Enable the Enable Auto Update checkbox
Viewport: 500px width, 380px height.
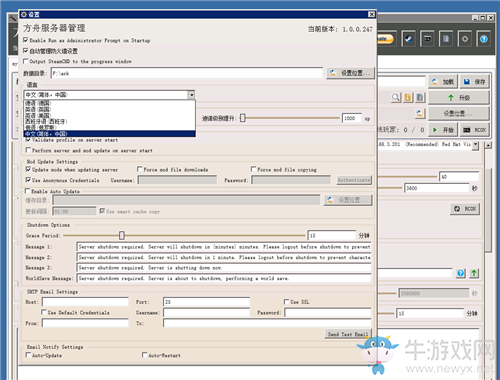28,191
